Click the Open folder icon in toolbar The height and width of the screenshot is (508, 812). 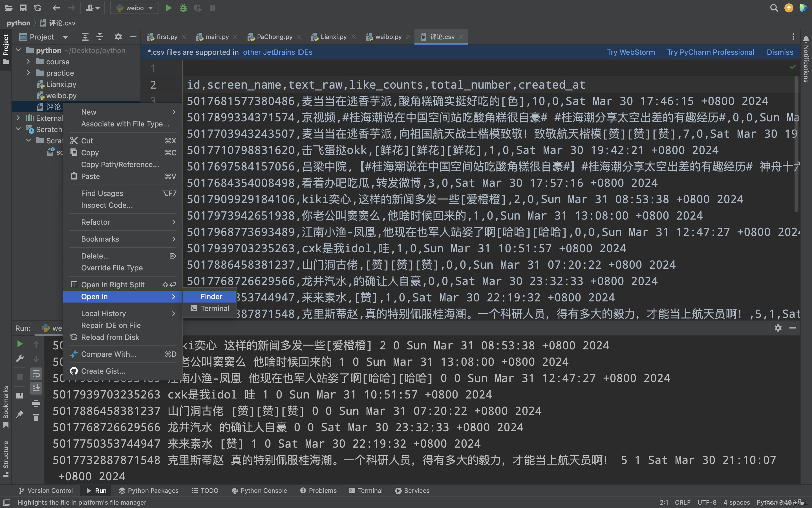[x=8, y=8]
